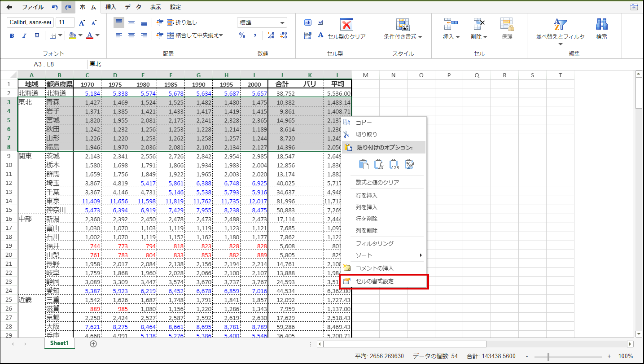This screenshot has height=364, width=644.
Task: Click the 折り返し wrap text button
Action: 182,22
